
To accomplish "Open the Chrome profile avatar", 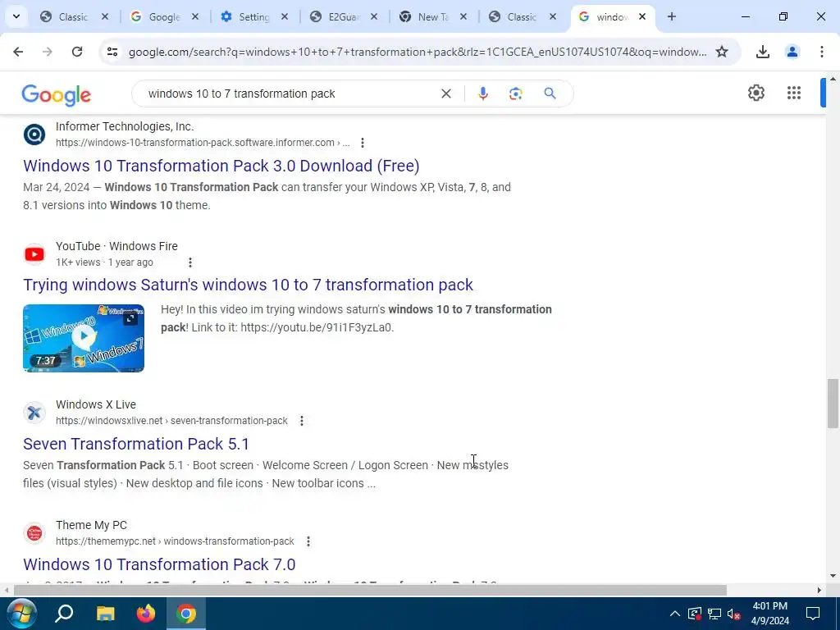I will pos(792,52).
